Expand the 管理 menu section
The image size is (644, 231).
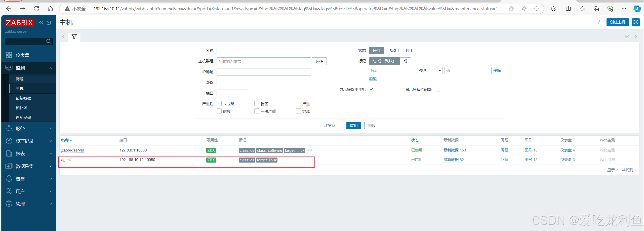click(29, 204)
